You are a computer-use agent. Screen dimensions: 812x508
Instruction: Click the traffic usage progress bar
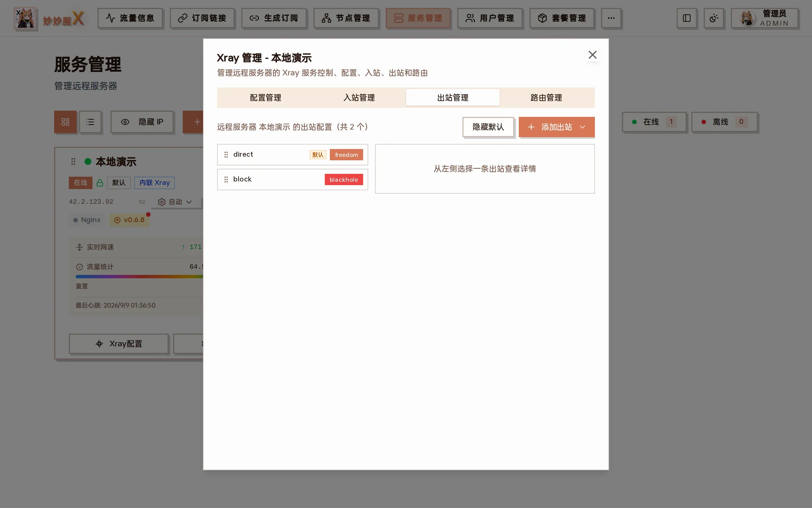(139, 277)
